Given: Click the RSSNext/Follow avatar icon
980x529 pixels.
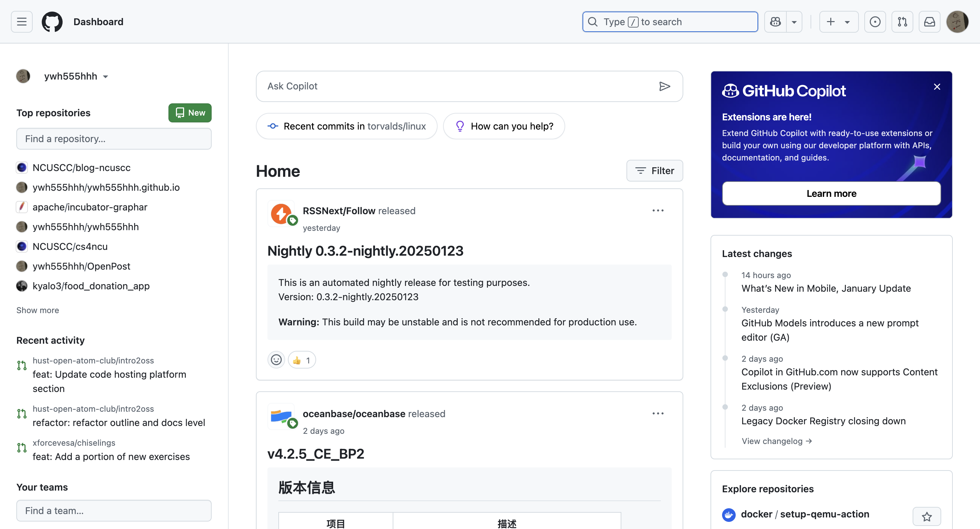Looking at the screenshot, I should [281, 214].
